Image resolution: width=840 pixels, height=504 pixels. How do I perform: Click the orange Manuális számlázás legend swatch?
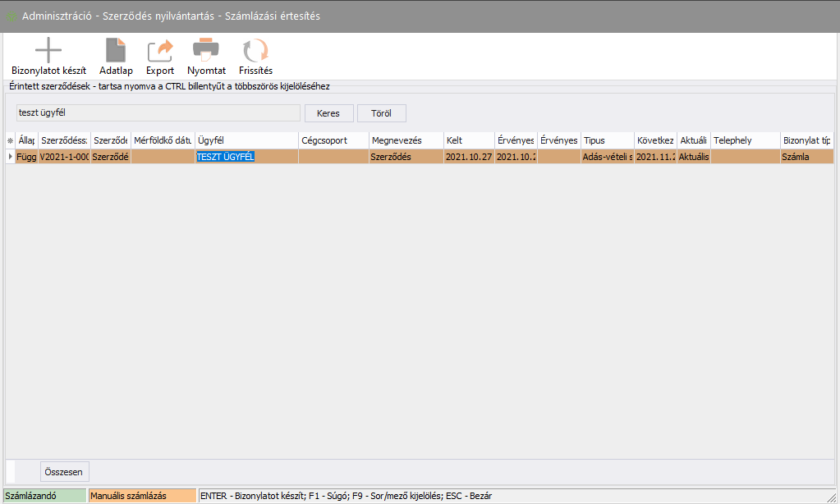click(x=142, y=496)
